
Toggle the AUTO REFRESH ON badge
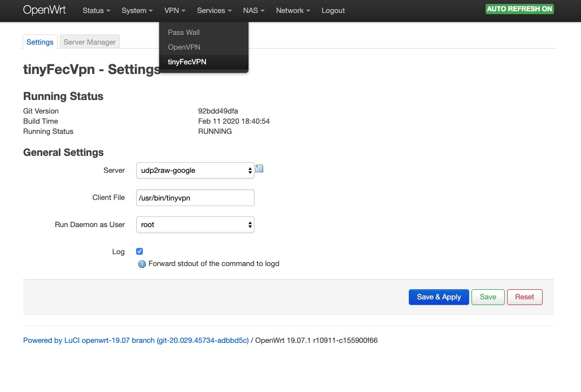tap(519, 9)
